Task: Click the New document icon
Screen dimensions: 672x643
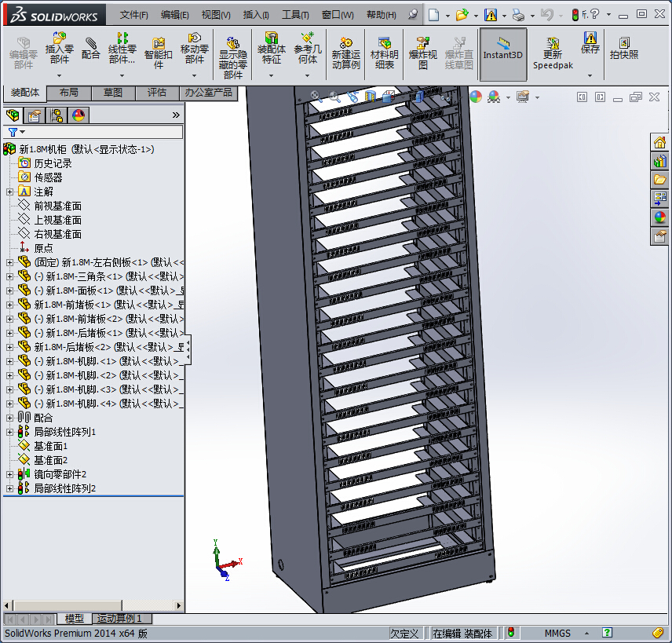Action: pos(433,15)
